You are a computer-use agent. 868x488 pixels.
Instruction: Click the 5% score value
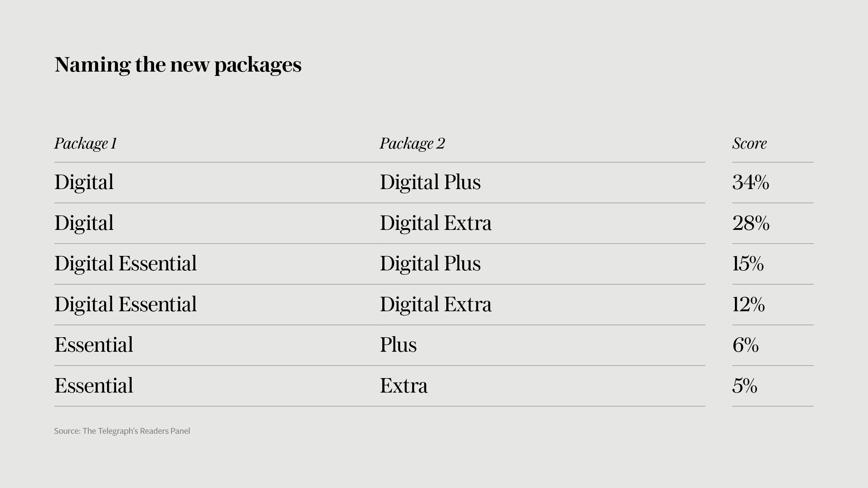click(745, 386)
